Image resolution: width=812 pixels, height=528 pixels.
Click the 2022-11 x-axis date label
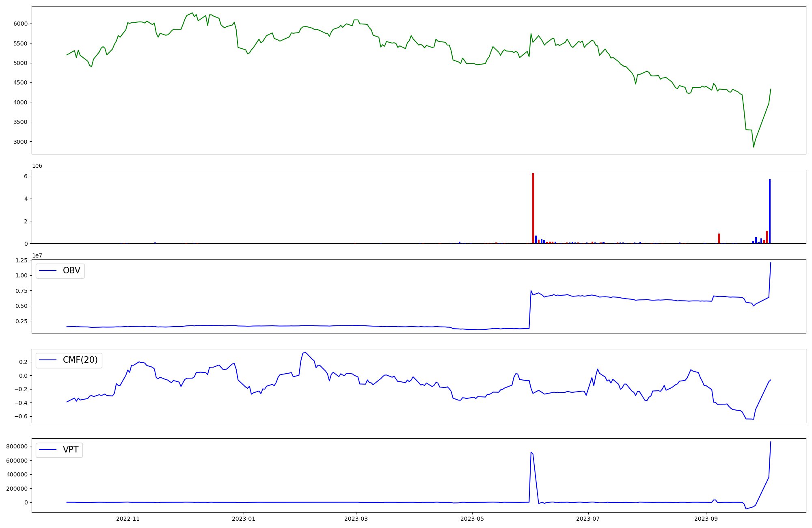(128, 519)
